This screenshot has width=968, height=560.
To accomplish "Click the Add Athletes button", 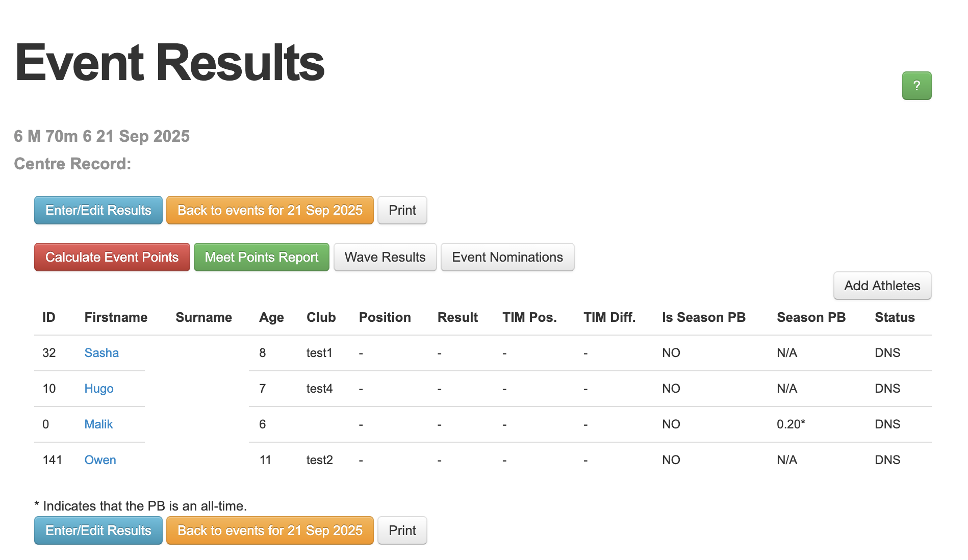I will pos(882,286).
